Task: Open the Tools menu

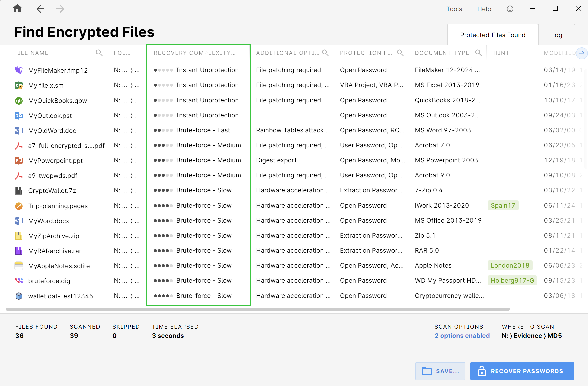Action: (x=454, y=9)
